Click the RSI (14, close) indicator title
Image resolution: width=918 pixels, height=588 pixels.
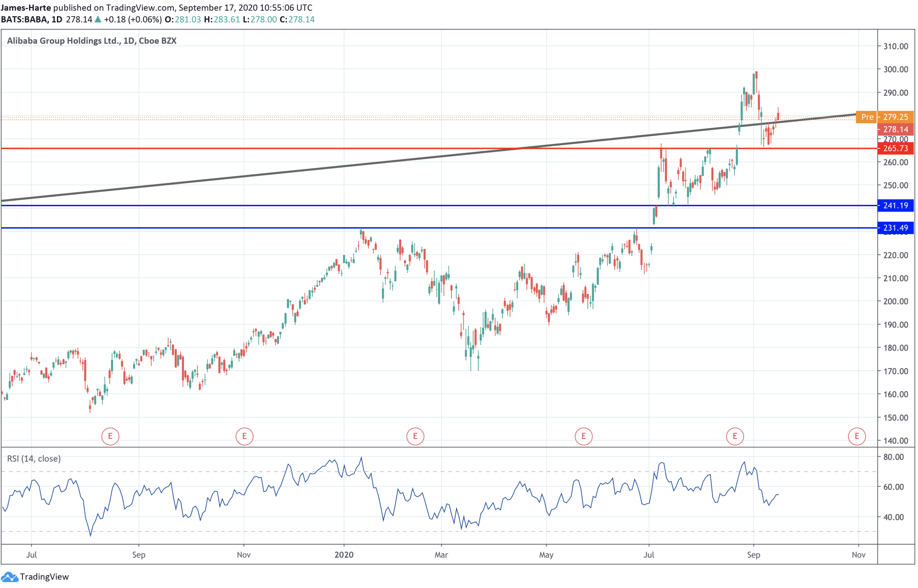[34, 459]
